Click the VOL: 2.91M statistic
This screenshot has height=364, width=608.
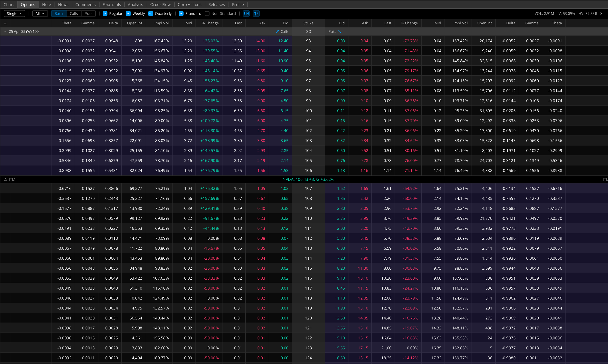544,14
